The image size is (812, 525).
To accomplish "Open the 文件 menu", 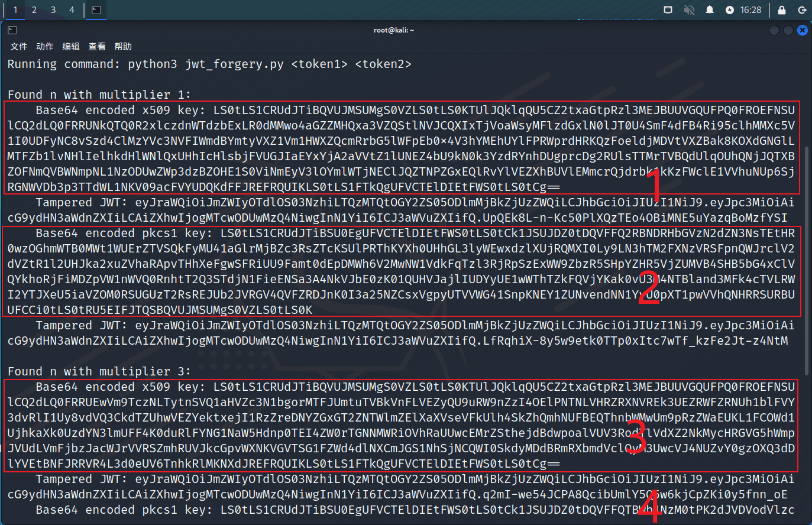I will click(x=19, y=47).
